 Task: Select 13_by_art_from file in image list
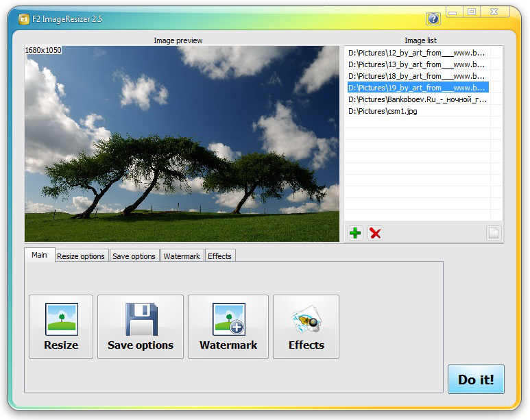[x=417, y=64]
